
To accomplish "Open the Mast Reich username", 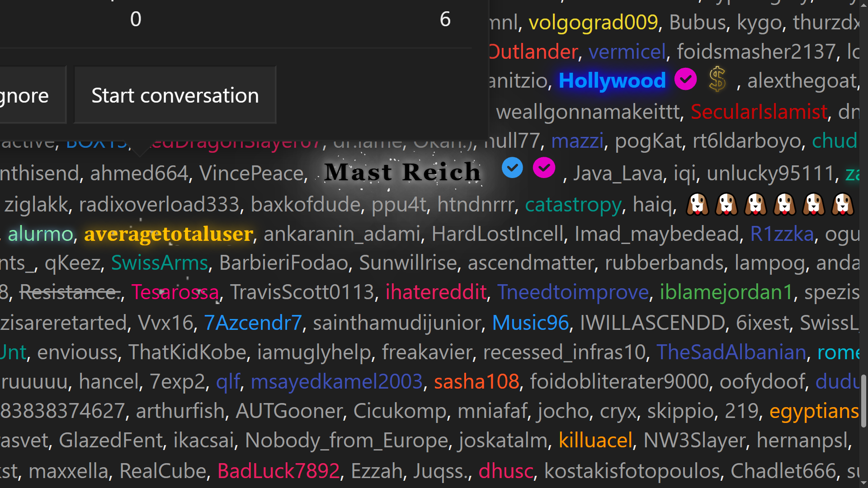I will pyautogui.click(x=402, y=172).
